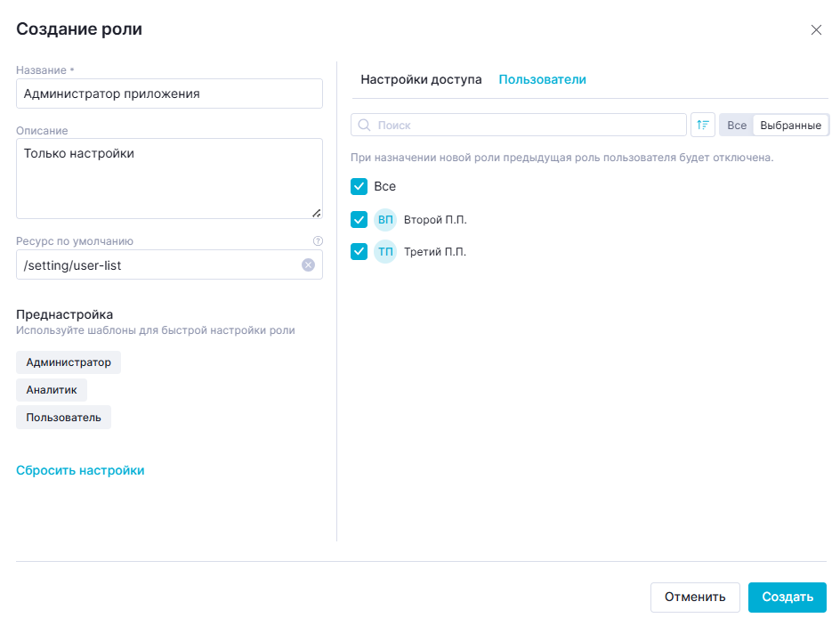Select the 'Пользователи' tab
The image size is (840, 626).
(542, 79)
